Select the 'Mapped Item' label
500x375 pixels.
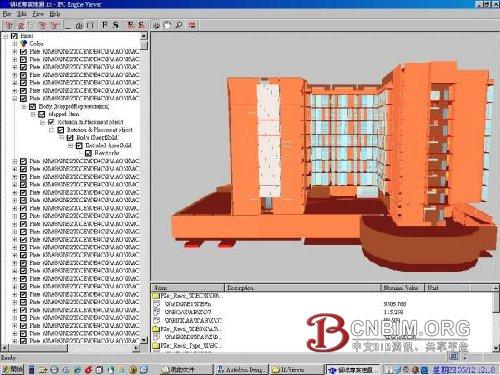[64, 114]
